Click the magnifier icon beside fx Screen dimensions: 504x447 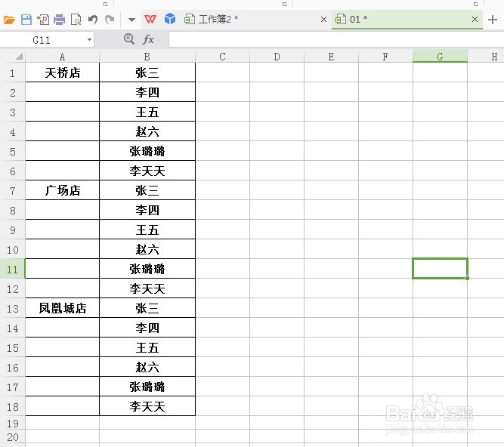[x=129, y=39]
